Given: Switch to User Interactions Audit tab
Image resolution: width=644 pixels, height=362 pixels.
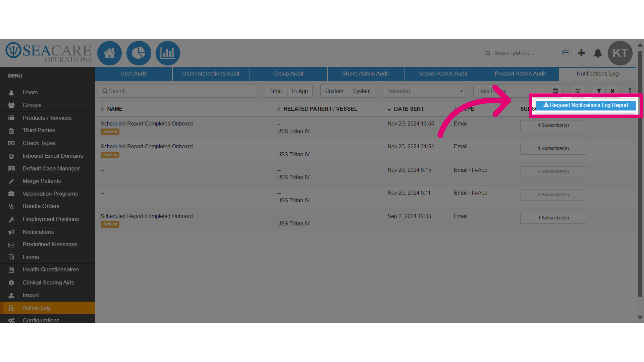Looking at the screenshot, I should coord(211,74).
